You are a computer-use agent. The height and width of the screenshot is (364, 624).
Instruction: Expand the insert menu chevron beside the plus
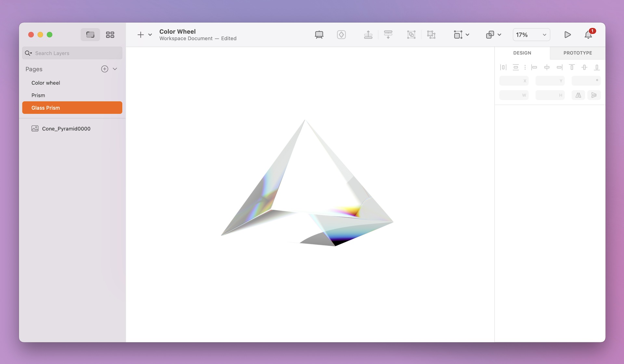point(150,34)
